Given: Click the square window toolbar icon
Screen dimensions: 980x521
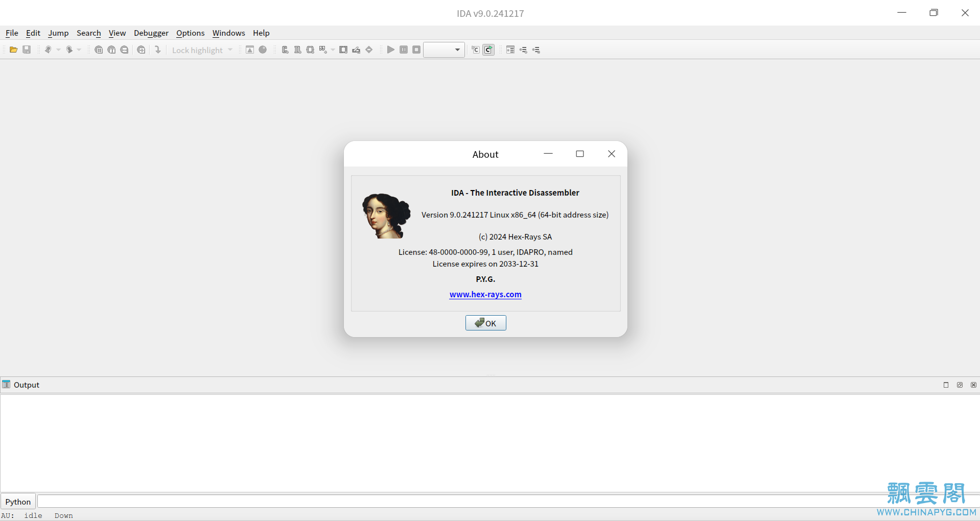Looking at the screenshot, I should pyautogui.click(x=343, y=50).
